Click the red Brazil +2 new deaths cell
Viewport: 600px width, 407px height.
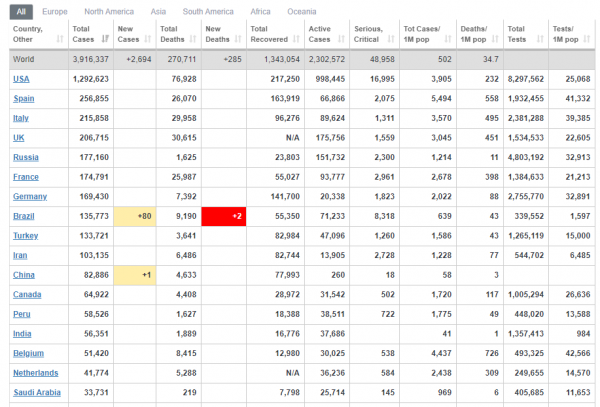(x=224, y=216)
